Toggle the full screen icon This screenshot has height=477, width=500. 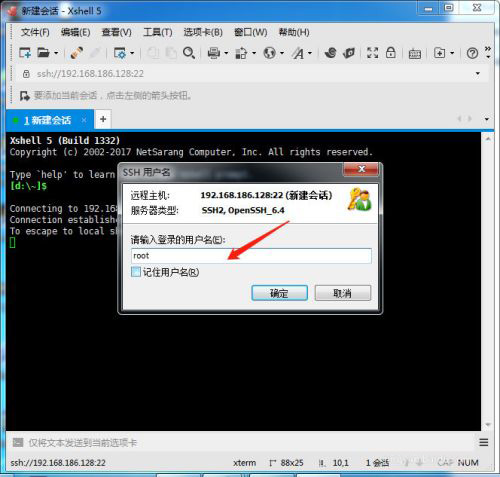pyautogui.click(x=372, y=53)
